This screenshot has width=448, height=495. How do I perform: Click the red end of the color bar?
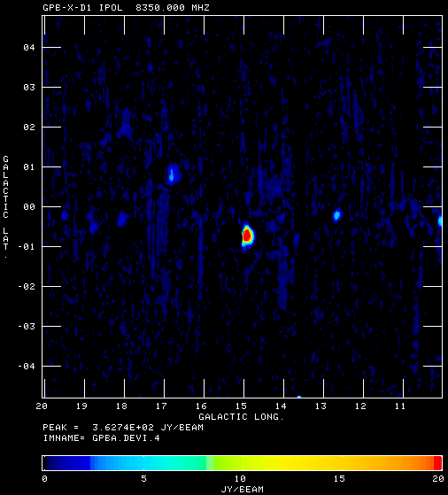pyautogui.click(x=437, y=463)
